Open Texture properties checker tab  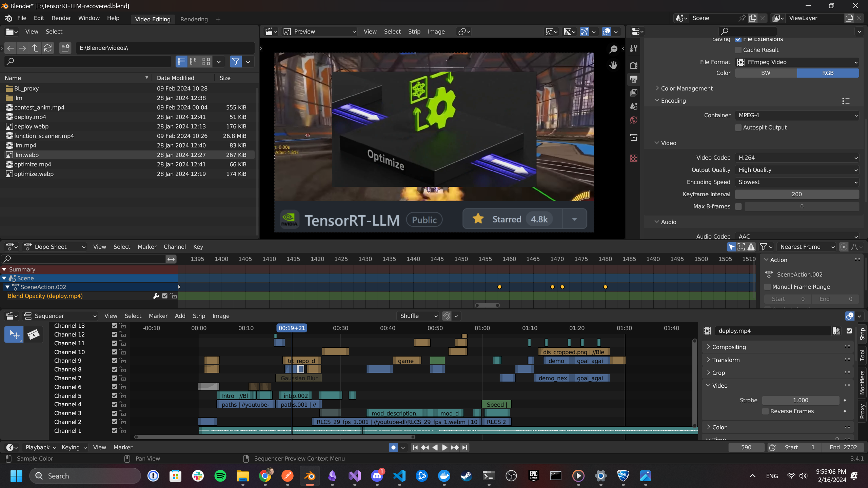[633, 158]
